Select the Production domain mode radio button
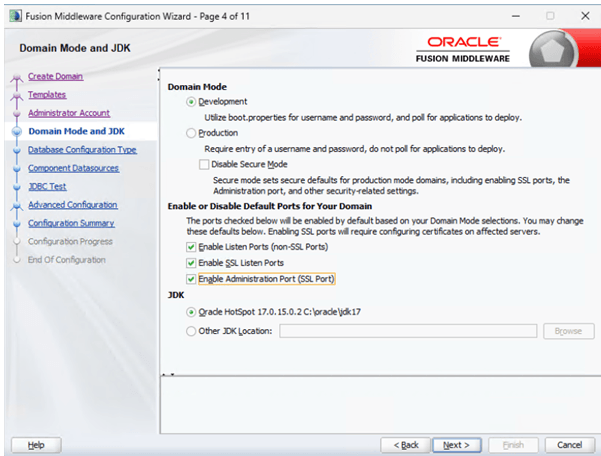Image resolution: width=601 pixels, height=456 pixels. point(191,133)
